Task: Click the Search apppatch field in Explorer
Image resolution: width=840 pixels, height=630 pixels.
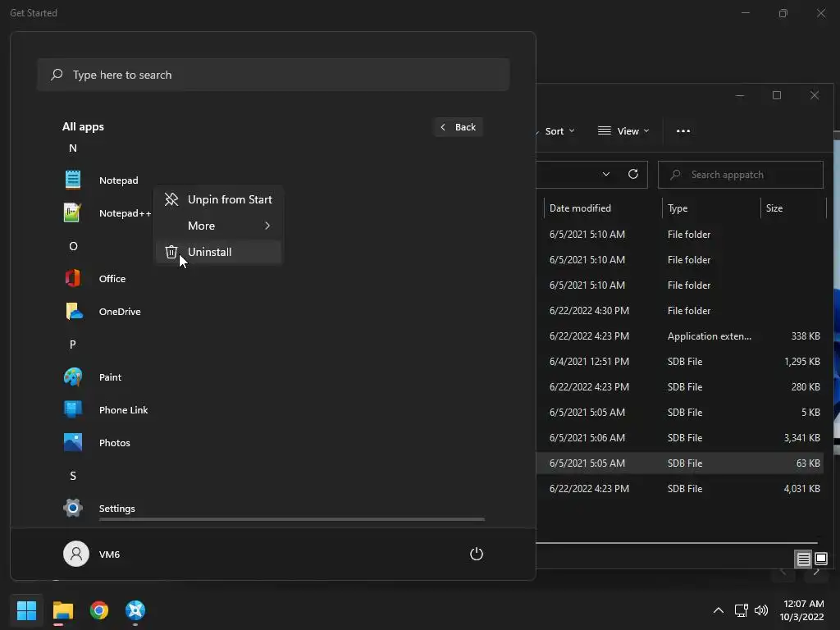Action: [x=741, y=175]
